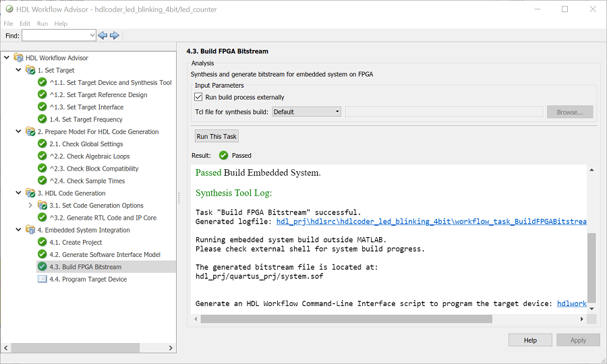Click the HDL Workflow Advisor folder icon
Viewport: 607px width, 364px height.
click(18, 58)
